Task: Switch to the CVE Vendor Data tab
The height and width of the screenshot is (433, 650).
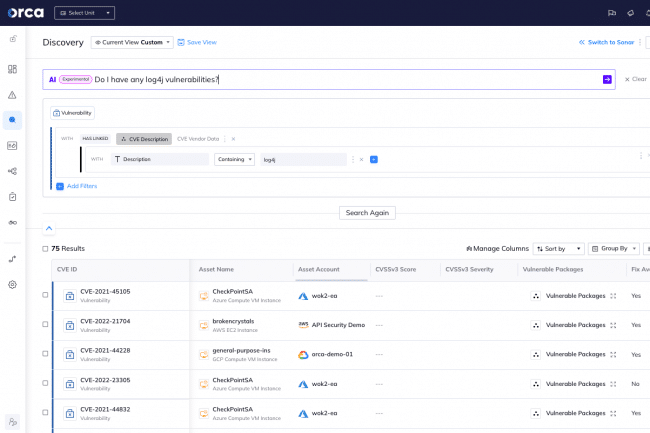Action: click(197, 139)
